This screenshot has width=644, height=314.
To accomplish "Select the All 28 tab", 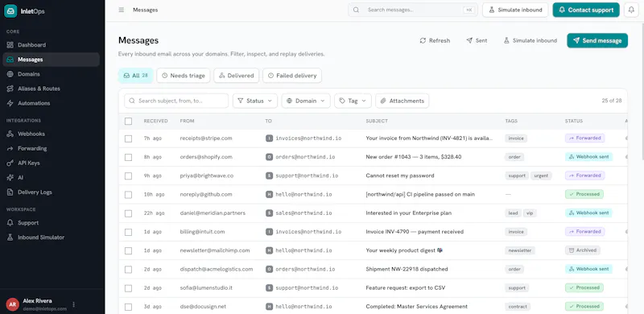I will [x=135, y=76].
